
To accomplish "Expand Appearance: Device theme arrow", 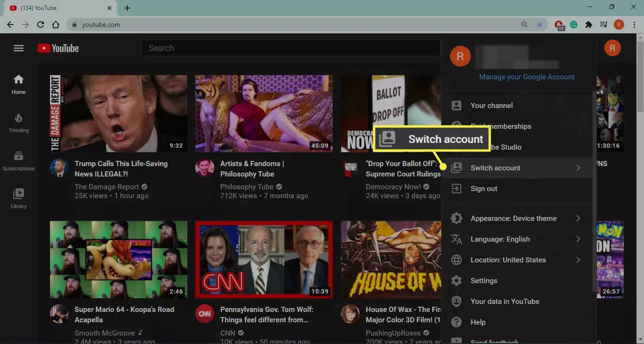I will (578, 218).
